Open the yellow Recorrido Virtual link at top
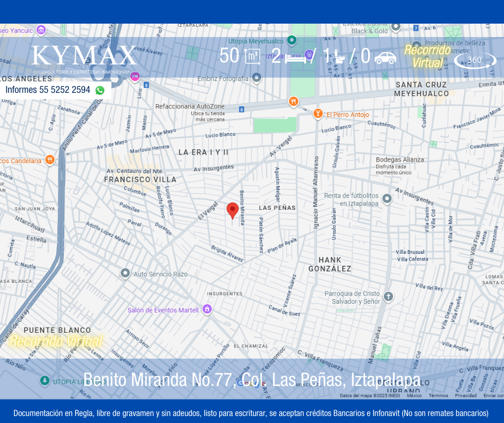Viewport: 504px width, 423px height. coord(427,56)
